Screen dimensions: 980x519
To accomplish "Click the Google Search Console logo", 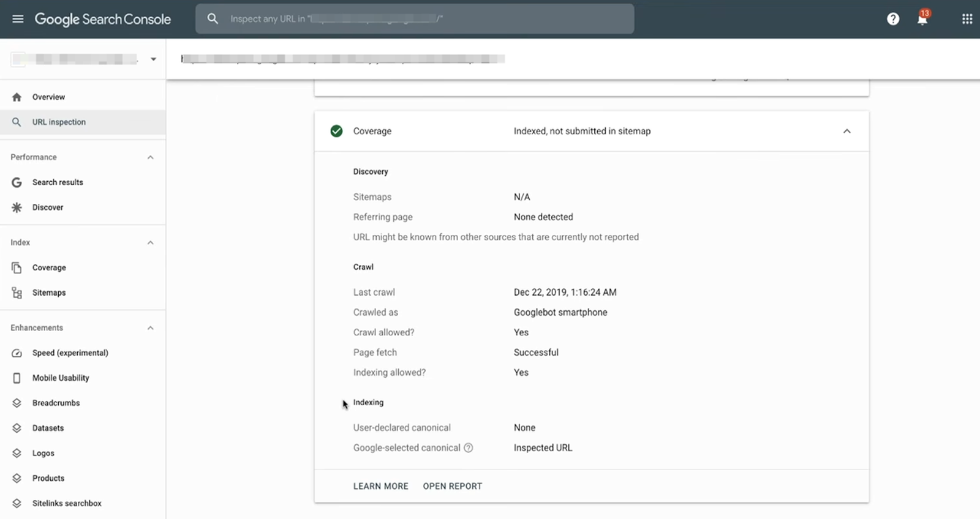I will pyautogui.click(x=103, y=19).
